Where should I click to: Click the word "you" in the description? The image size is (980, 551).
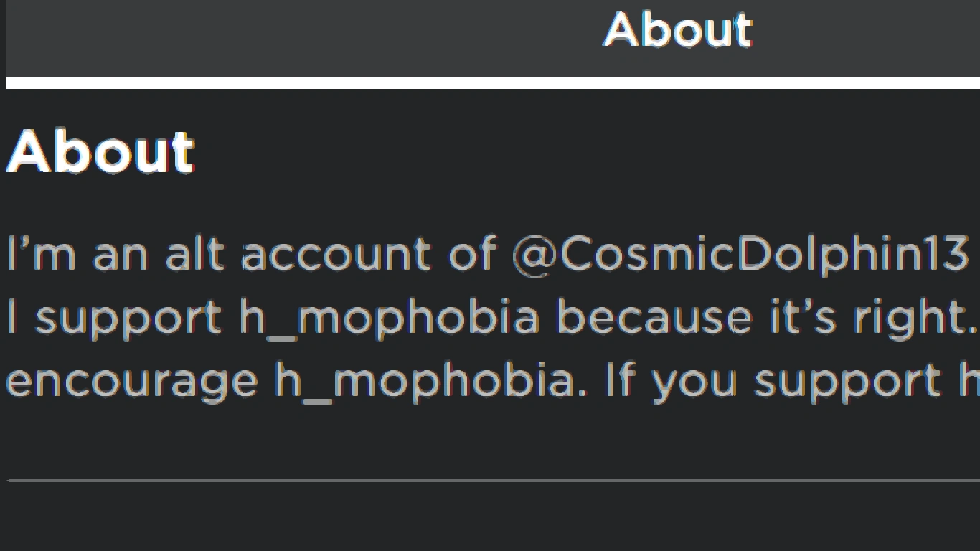click(x=694, y=380)
